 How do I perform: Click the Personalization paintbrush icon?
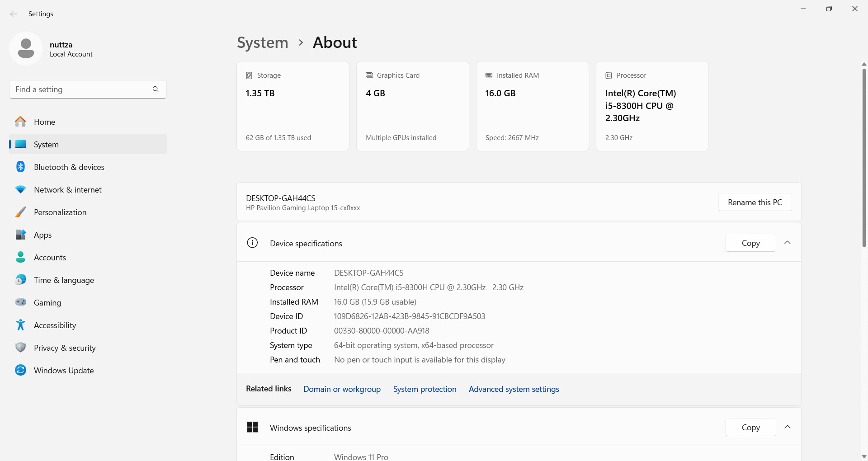pyautogui.click(x=20, y=212)
